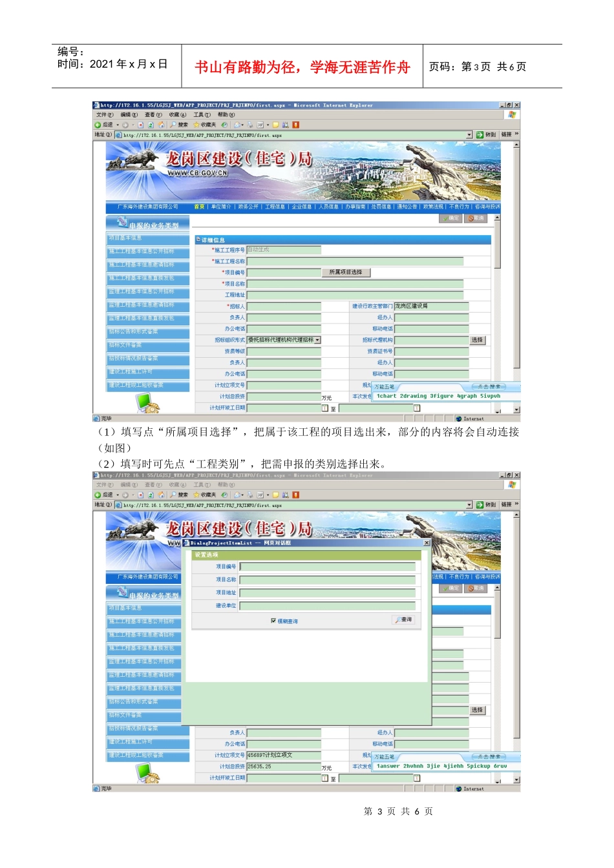614x868 pixels.
Task: Click Back arrow in first screenshot's IE toolbar
Action: coord(98,125)
